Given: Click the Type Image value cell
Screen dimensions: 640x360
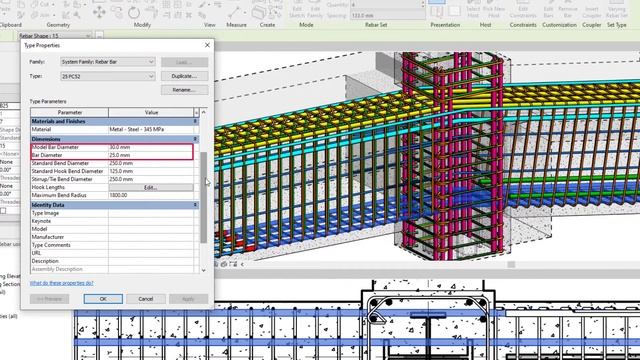Looking at the screenshot, I should pyautogui.click(x=151, y=213).
